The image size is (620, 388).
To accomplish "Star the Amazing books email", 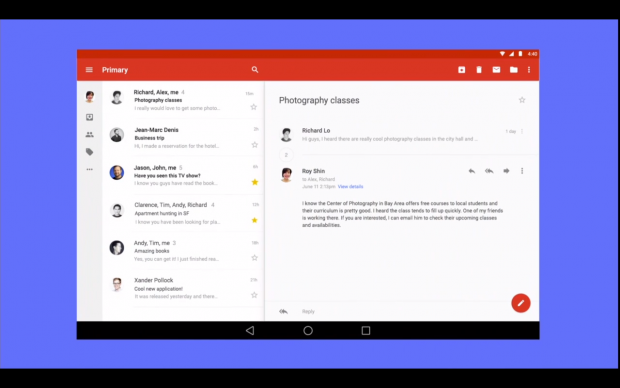I will click(x=255, y=258).
